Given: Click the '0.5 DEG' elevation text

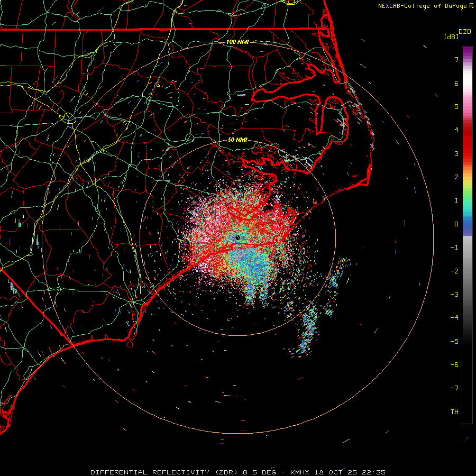Looking at the screenshot, I should pyautogui.click(x=259, y=472).
